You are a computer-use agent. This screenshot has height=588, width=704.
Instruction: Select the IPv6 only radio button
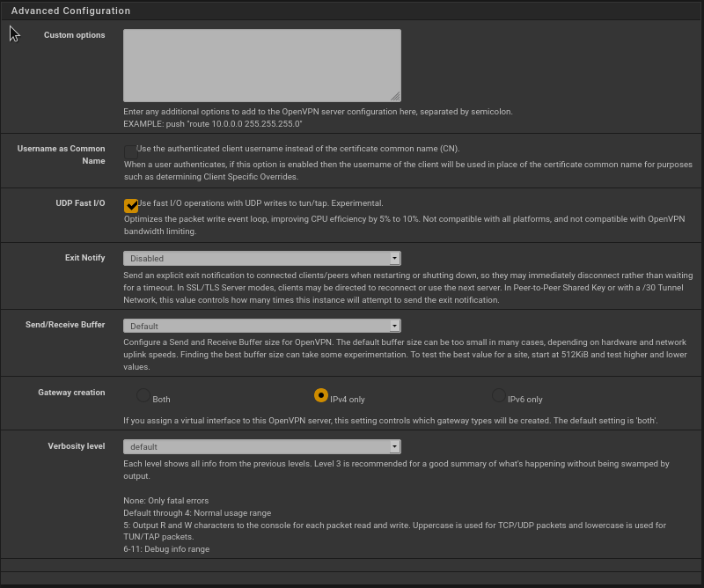(x=499, y=395)
